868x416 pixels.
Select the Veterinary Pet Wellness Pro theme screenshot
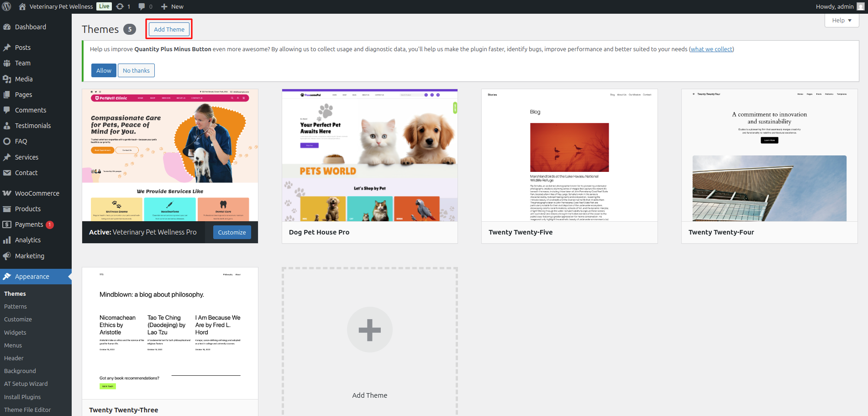170,155
